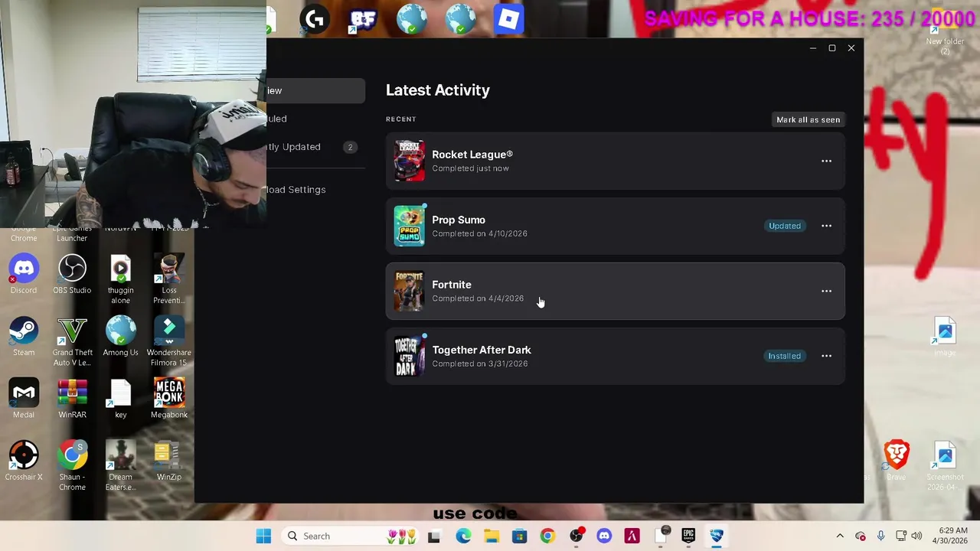The height and width of the screenshot is (551, 980).
Task: Click the 'Installed' badge on Together After Dark
Action: click(784, 356)
